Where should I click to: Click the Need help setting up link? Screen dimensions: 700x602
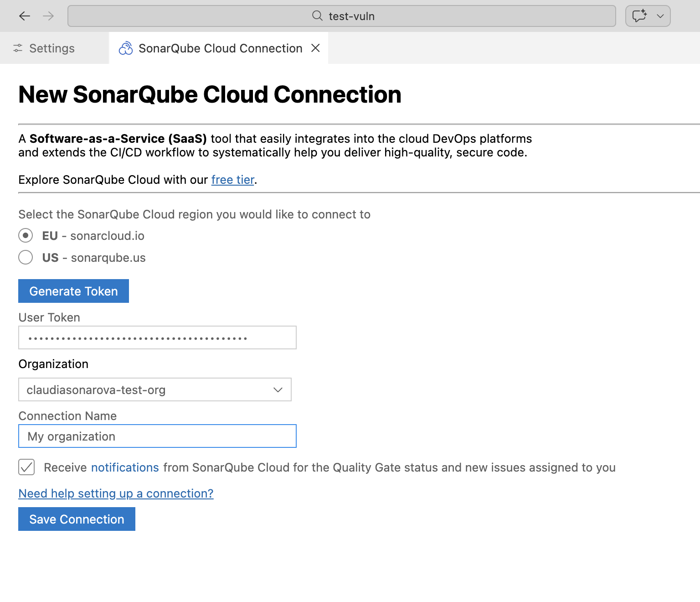pyautogui.click(x=116, y=493)
